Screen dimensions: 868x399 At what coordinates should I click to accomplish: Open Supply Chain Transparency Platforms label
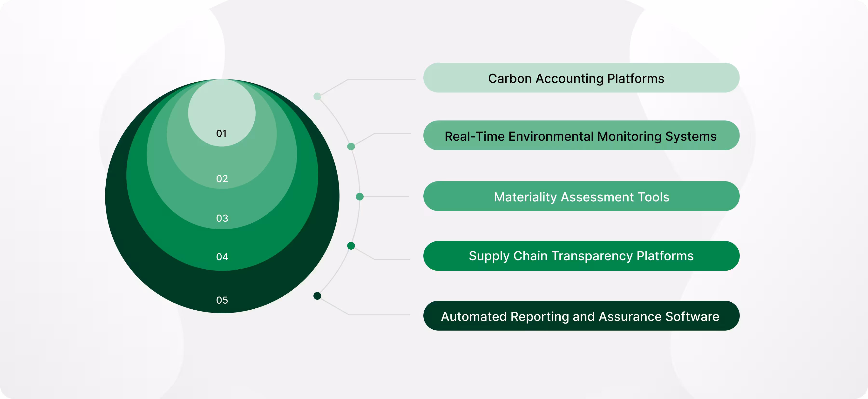click(581, 256)
